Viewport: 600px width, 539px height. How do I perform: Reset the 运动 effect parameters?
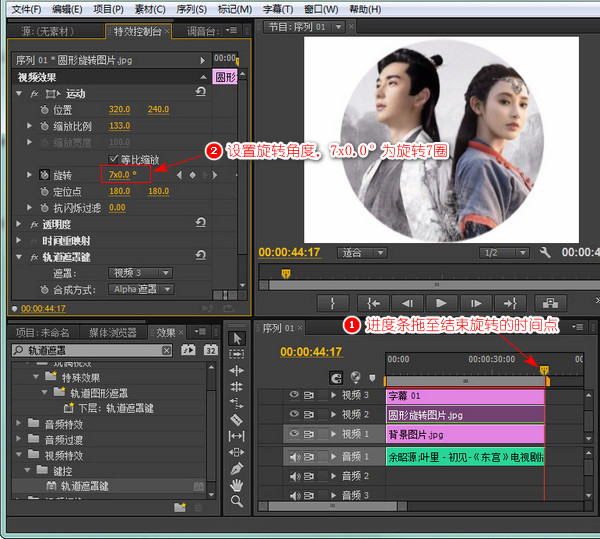point(201,91)
